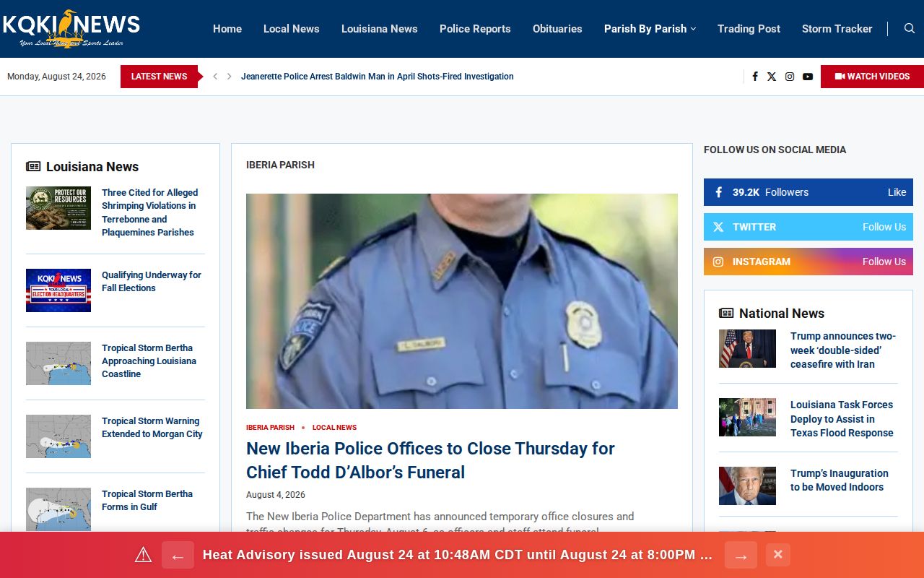Open Tropical Storm Warning Extended to Morgan City
This screenshot has height=578, width=924.
pos(152,428)
